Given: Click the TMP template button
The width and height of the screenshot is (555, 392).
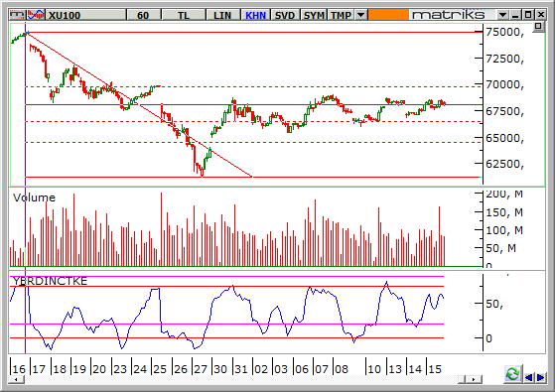Looking at the screenshot, I should tap(342, 15).
